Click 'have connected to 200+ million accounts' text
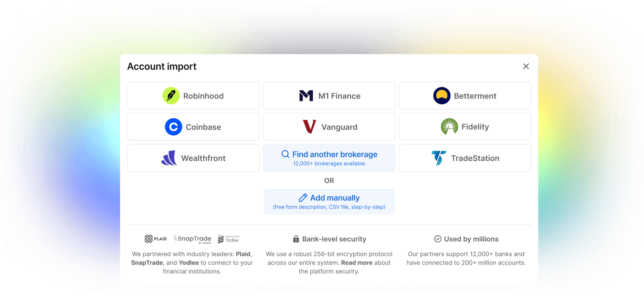Image resolution: width=644 pixels, height=296 pixels. pos(466,263)
